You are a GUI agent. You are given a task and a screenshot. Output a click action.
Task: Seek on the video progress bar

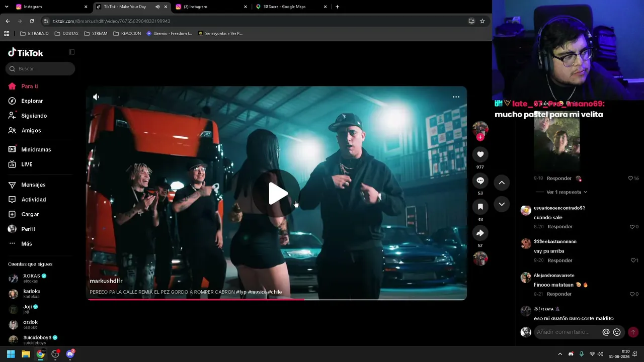click(277, 299)
